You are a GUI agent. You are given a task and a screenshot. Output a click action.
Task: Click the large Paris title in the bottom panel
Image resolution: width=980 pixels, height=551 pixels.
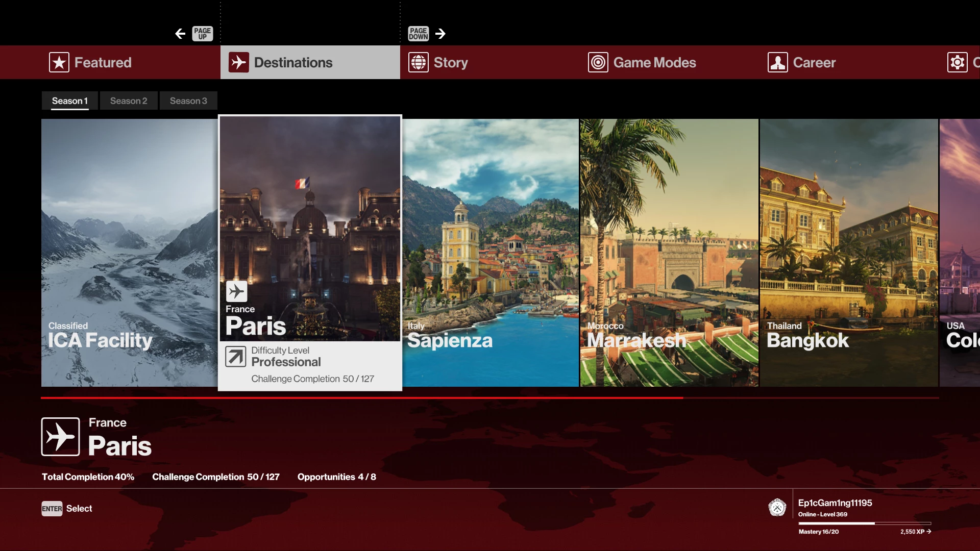[x=120, y=446]
